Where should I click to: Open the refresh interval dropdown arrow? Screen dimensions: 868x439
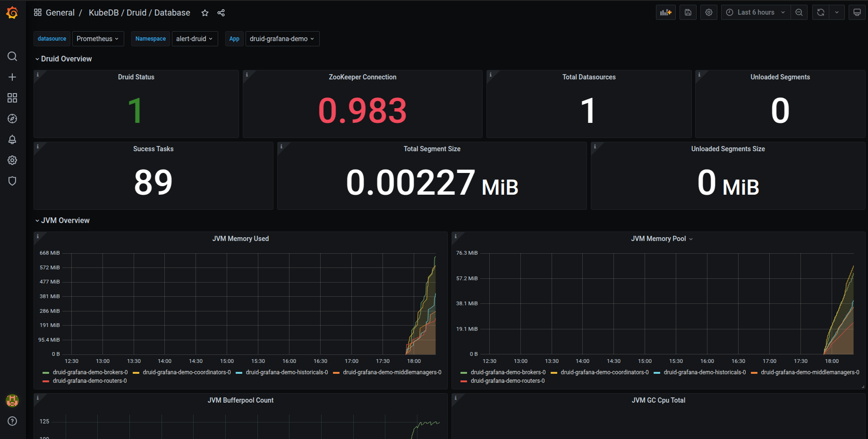pos(837,12)
